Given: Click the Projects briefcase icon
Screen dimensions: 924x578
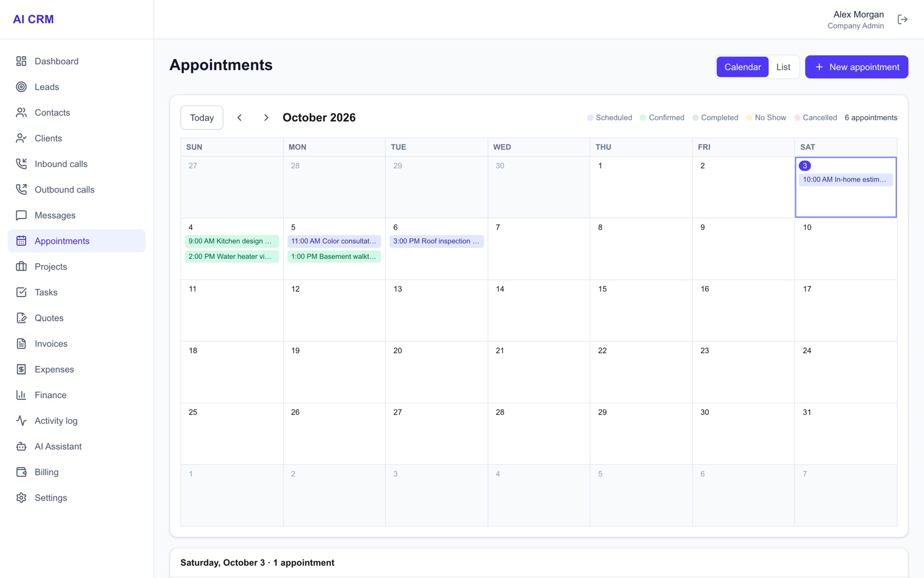Looking at the screenshot, I should (x=21, y=266).
